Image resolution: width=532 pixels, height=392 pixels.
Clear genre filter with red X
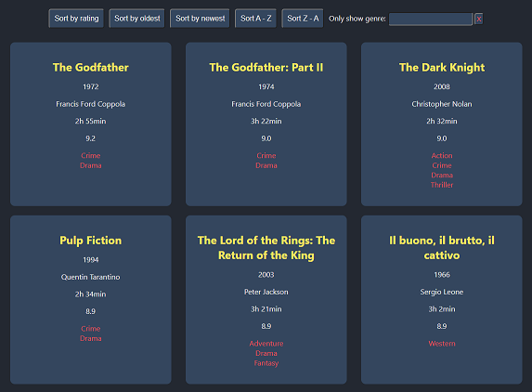pos(479,19)
